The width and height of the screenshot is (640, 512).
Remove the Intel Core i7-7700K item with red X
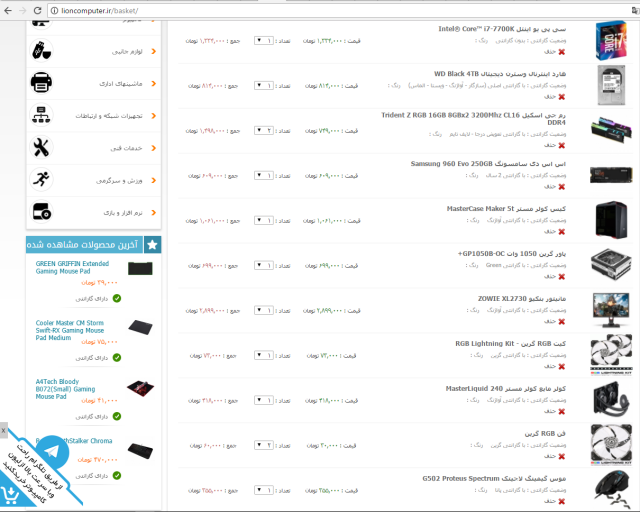click(562, 52)
